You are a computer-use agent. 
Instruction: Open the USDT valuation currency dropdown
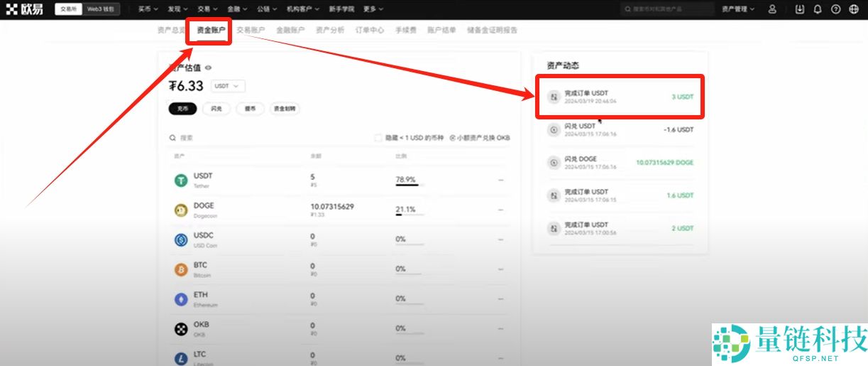tap(228, 86)
